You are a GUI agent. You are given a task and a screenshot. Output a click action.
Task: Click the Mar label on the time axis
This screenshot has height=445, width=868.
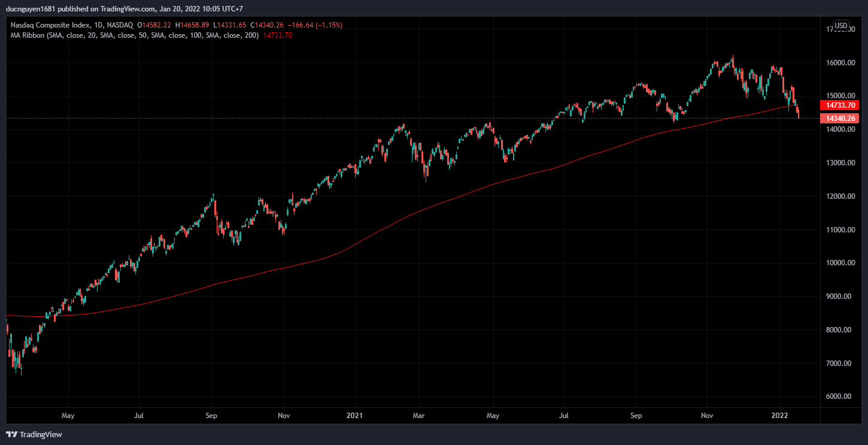point(420,415)
